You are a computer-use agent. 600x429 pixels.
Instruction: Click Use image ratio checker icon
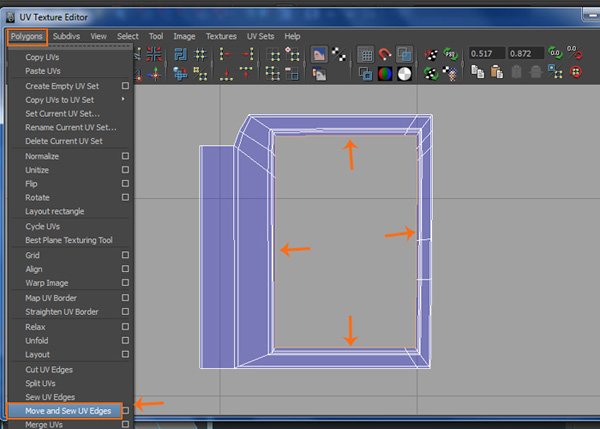450,73
